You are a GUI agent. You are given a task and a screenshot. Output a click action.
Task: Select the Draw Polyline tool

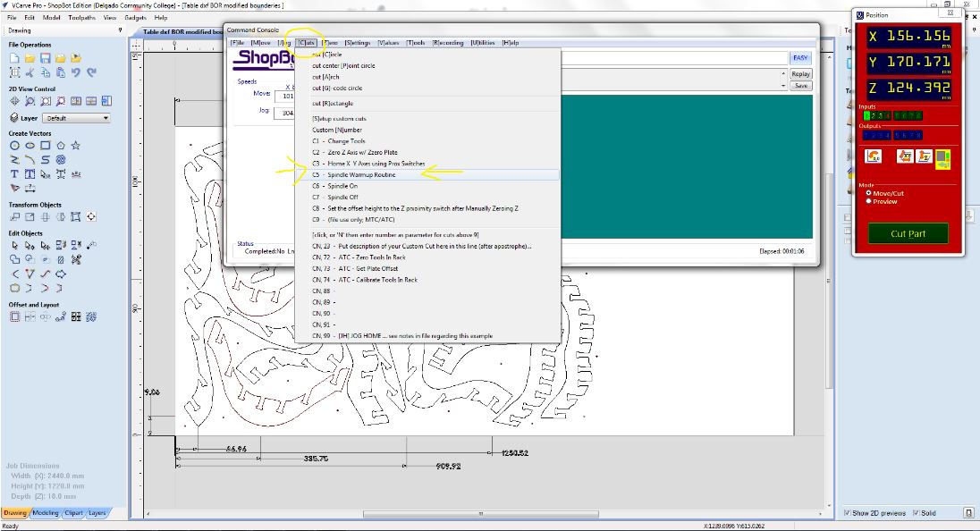point(14,160)
